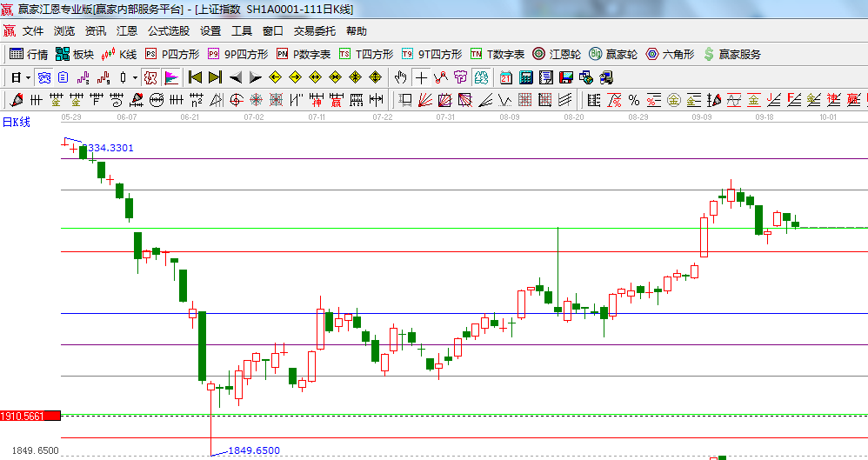Click the calendar icon showing 21

pyautogui.click(x=505, y=77)
